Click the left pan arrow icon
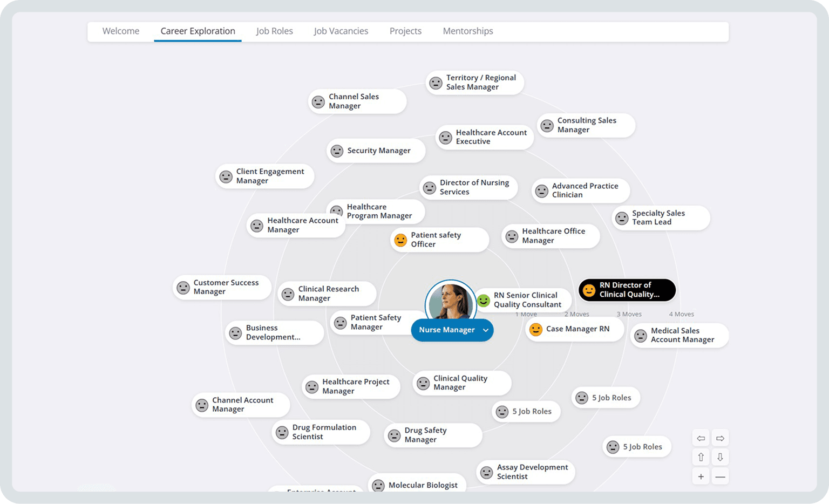 tap(701, 438)
